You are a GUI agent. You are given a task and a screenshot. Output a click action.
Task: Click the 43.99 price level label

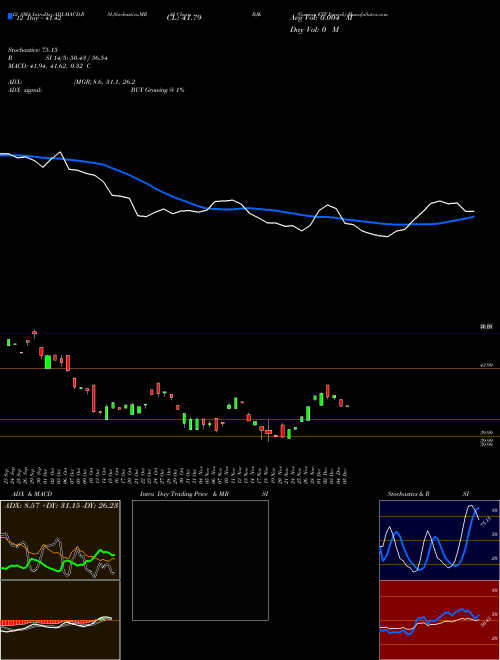click(487, 365)
